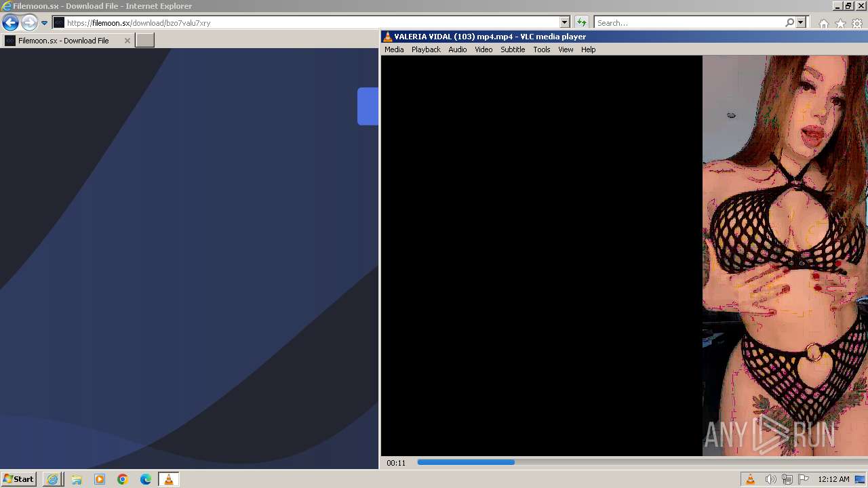The height and width of the screenshot is (488, 868).
Task: Expand the search provider dropdown
Action: click(800, 22)
